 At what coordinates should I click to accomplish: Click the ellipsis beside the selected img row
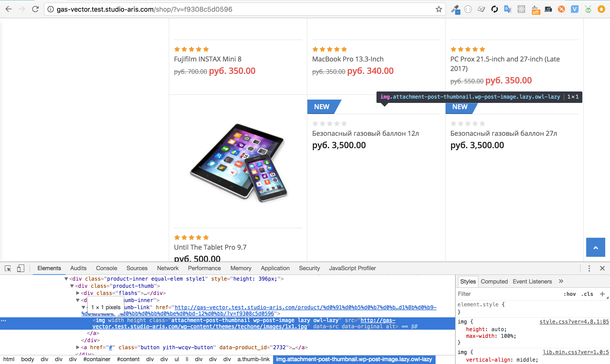3,320
